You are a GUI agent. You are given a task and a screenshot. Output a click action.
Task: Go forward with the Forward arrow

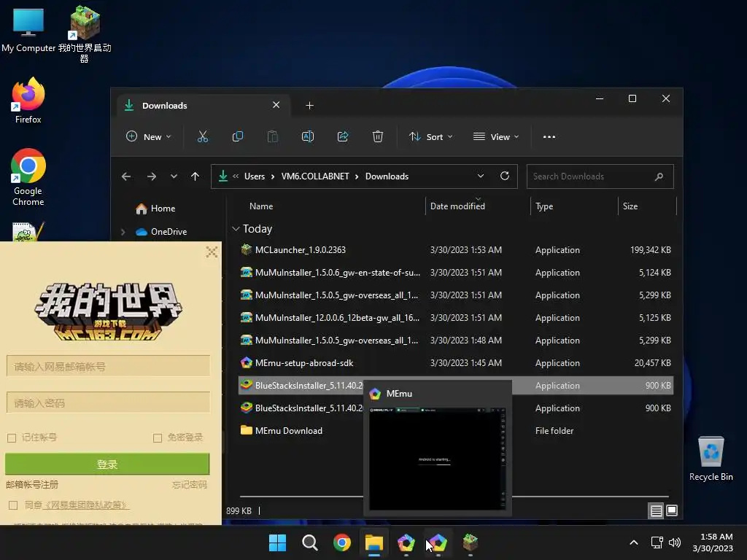152,176
